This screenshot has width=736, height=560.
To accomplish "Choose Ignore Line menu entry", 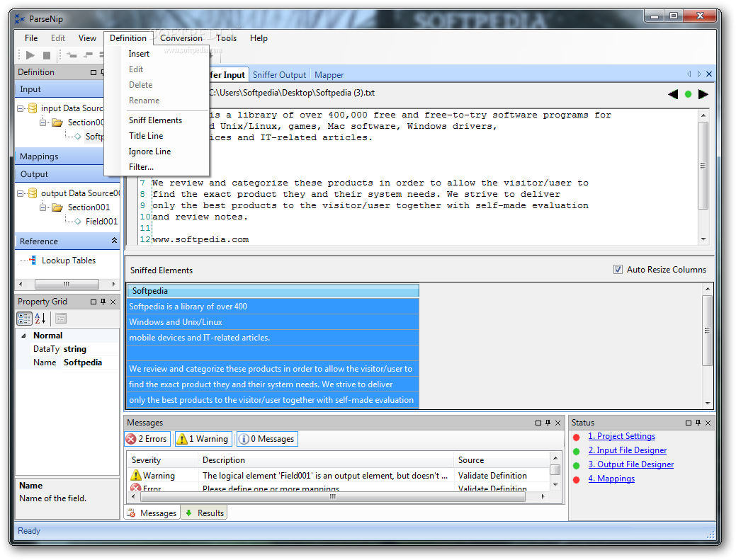I will point(157,152).
